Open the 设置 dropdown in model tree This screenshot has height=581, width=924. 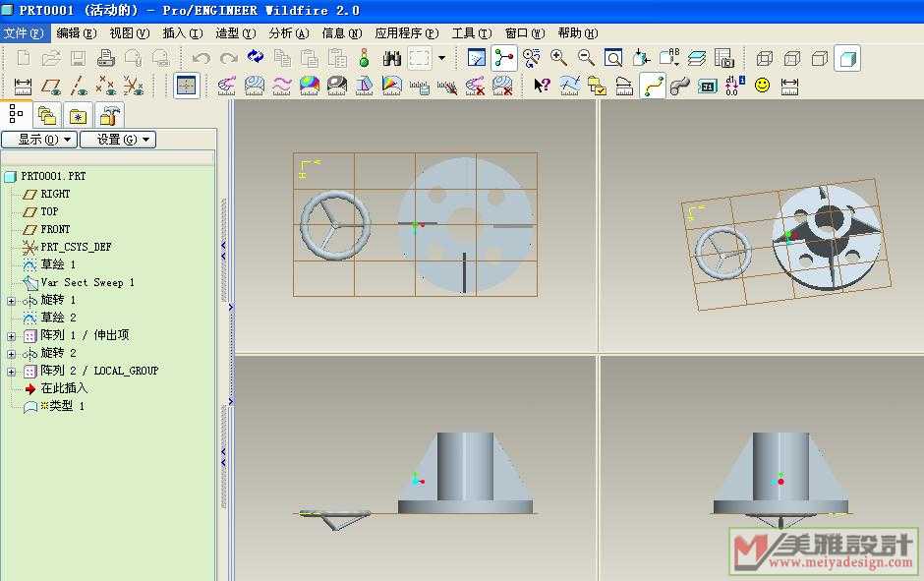tap(117, 140)
